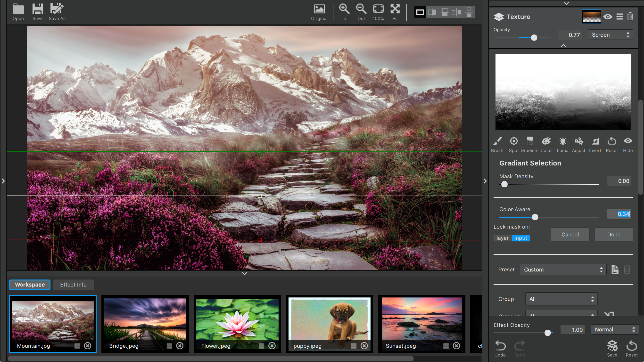Image resolution: width=644 pixels, height=362 pixels.
Task: Invert the mask
Action: point(595,144)
